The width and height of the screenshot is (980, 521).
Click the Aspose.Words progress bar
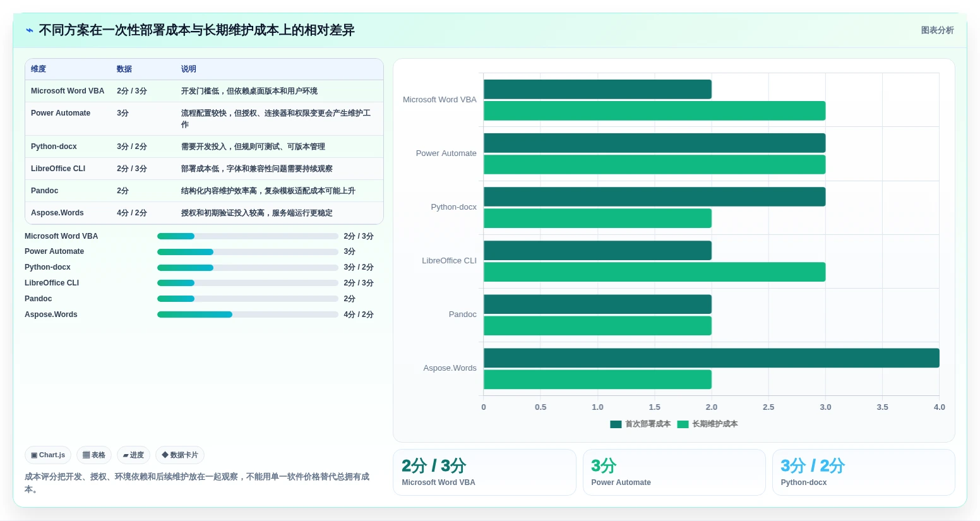point(248,314)
